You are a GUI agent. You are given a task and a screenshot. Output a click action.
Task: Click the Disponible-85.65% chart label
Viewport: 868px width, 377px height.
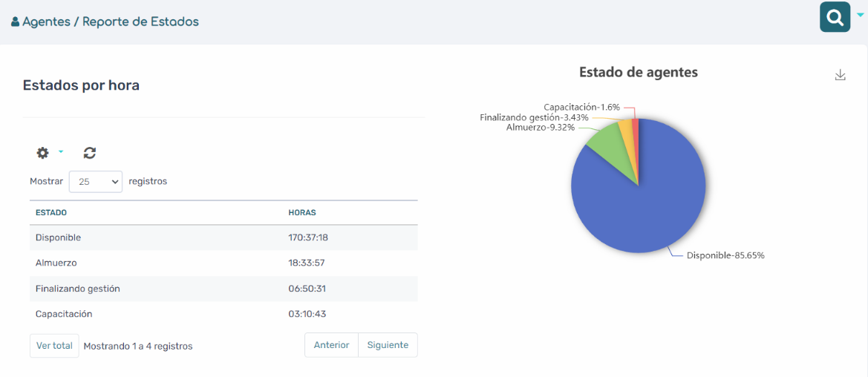(725, 256)
